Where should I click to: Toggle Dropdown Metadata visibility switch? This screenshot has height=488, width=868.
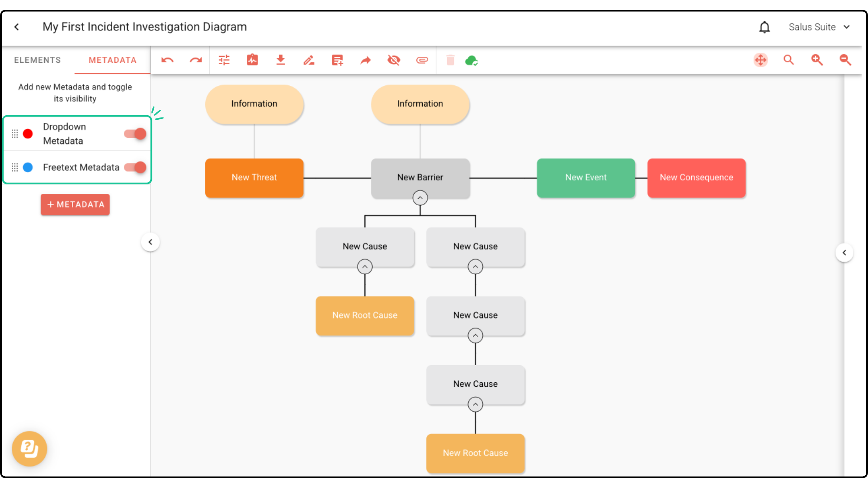pyautogui.click(x=135, y=134)
